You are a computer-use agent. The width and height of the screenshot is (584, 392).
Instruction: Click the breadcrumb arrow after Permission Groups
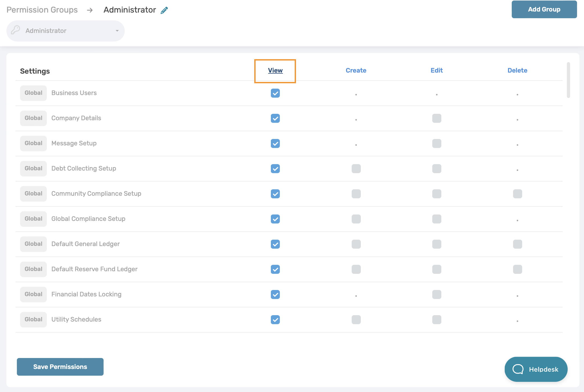pos(90,10)
